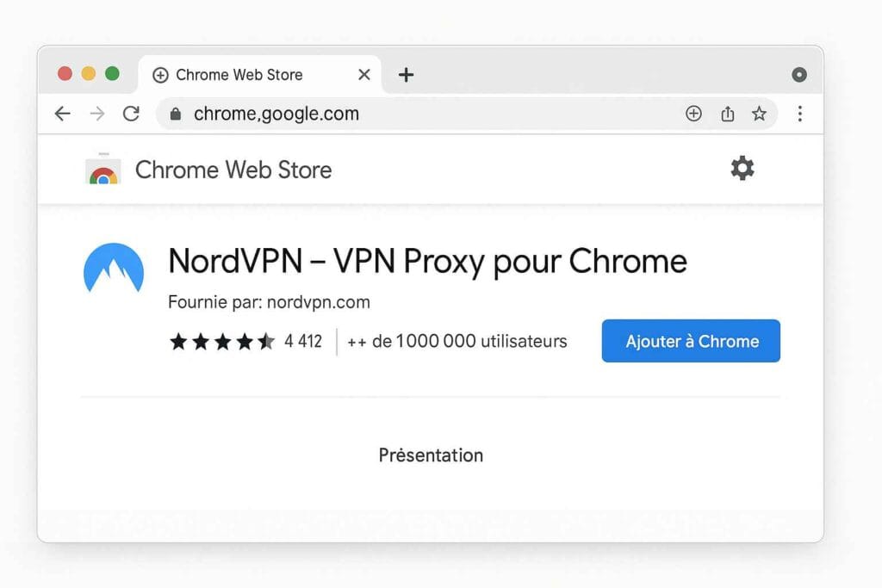Open the three-dot Chrome menu
This screenshot has height=588, width=882.
point(800,114)
